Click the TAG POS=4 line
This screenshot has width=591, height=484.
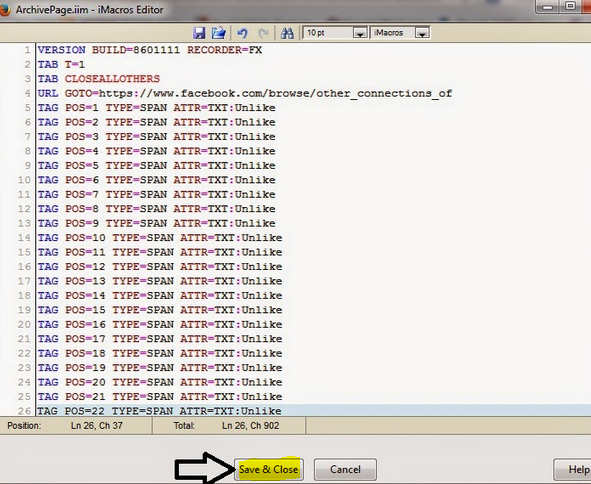156,151
